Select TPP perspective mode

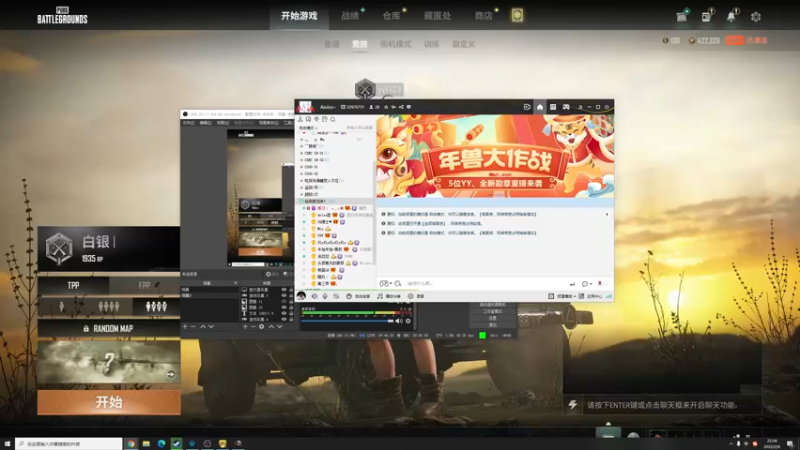73,286
